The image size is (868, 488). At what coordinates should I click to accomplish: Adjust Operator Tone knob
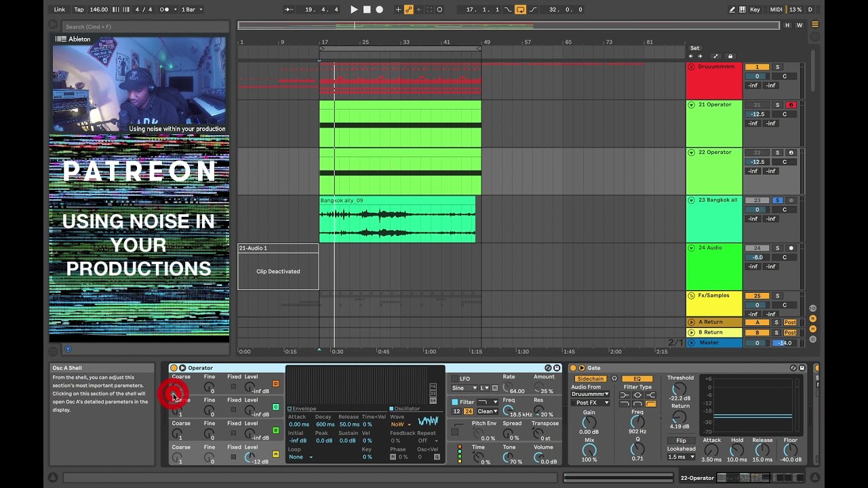click(x=507, y=457)
